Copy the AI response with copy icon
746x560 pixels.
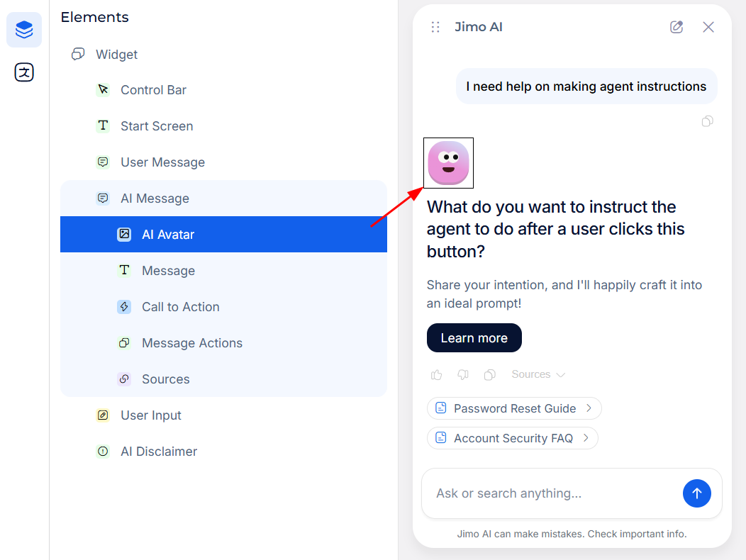(489, 375)
